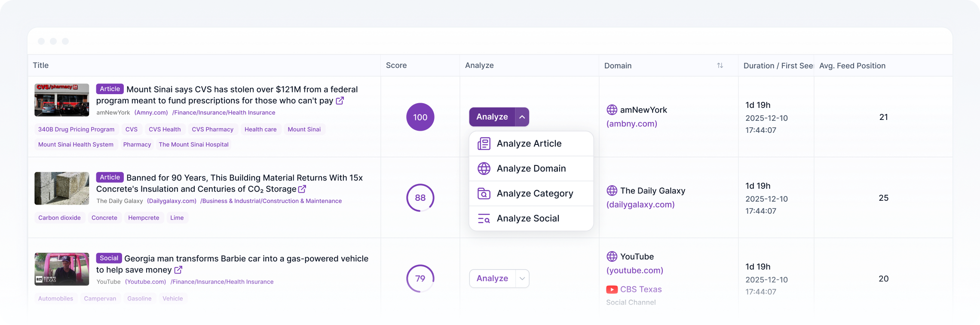Viewport: 980px width, 325px height.
Task: Click the score 88 progress ring
Action: 420,198
